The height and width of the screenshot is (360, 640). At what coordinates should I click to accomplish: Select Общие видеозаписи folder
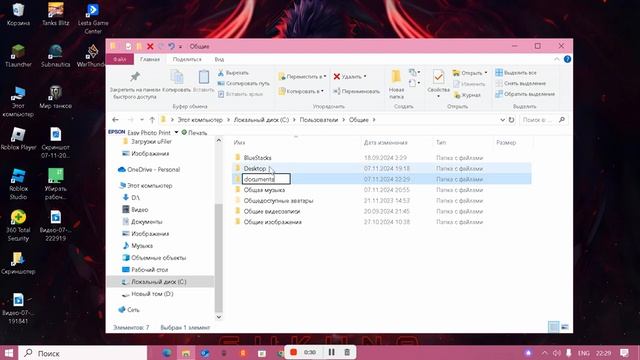[272, 211]
